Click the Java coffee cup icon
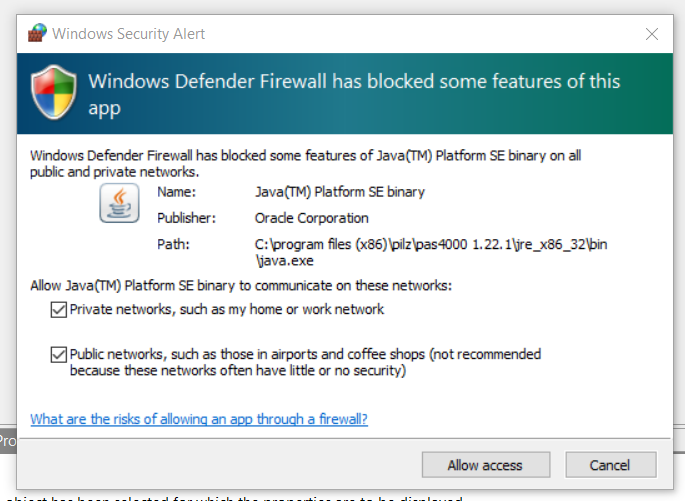 pos(119,203)
